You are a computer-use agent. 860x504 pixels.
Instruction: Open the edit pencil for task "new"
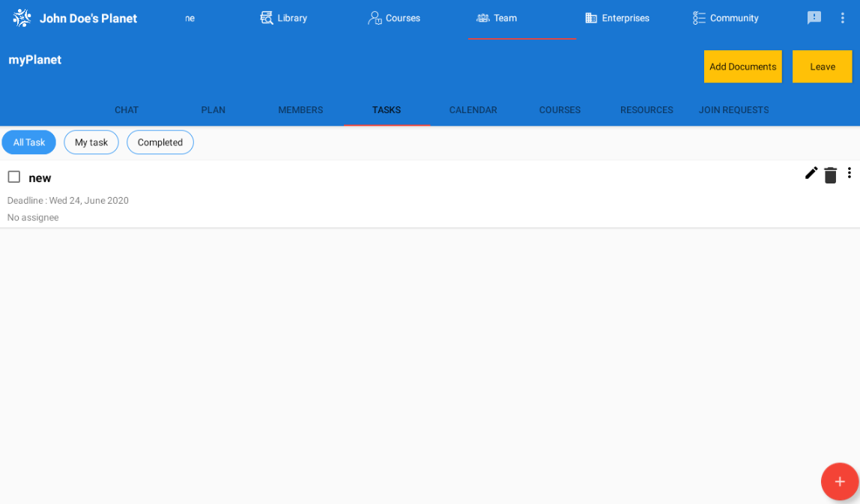811,173
